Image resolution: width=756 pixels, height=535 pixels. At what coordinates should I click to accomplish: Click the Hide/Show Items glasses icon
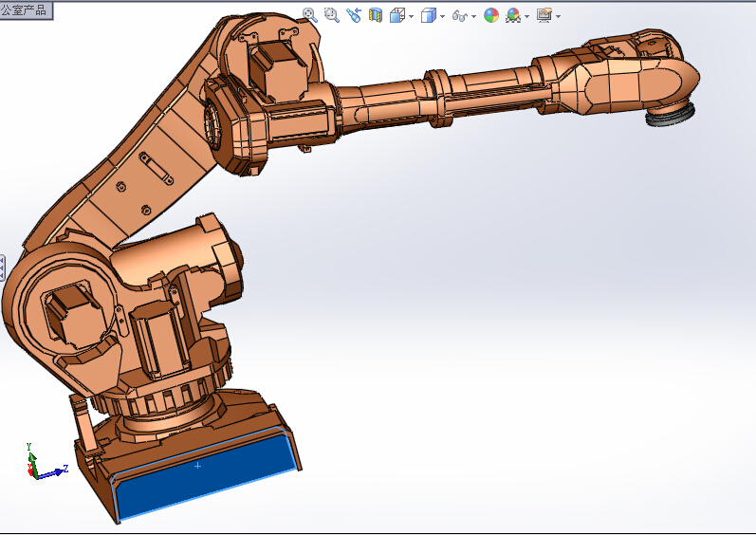pyautogui.click(x=460, y=15)
